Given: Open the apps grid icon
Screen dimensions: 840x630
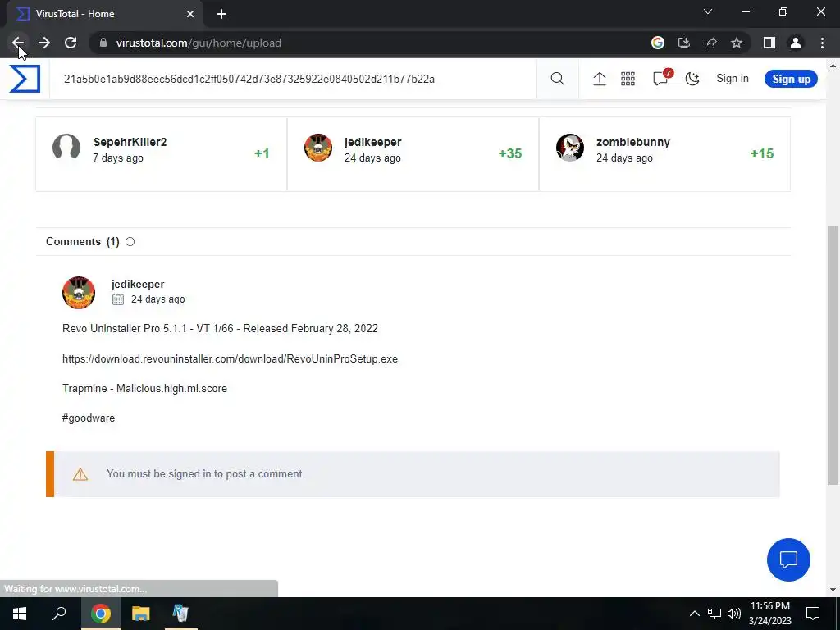Looking at the screenshot, I should [x=628, y=79].
